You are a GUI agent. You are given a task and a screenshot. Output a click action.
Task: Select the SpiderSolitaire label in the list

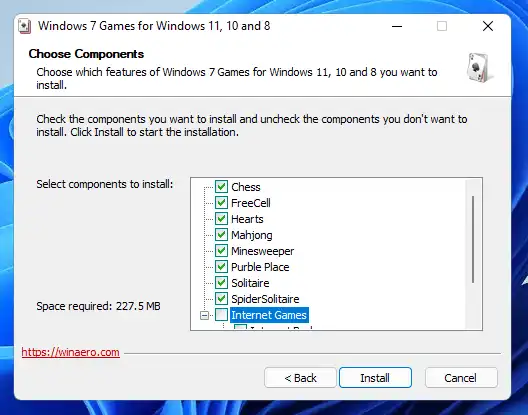click(x=265, y=299)
